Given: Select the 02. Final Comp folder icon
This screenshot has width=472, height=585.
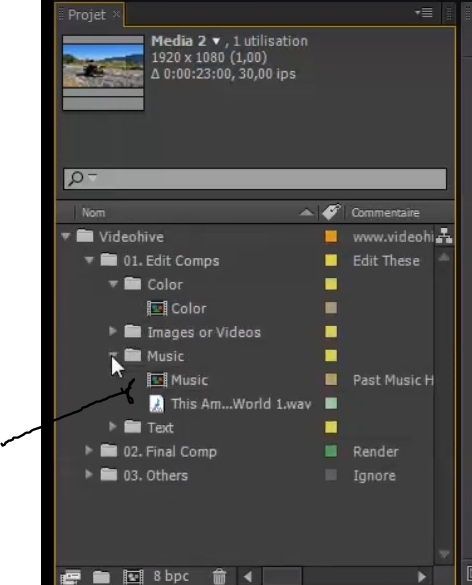Looking at the screenshot, I should point(109,451).
